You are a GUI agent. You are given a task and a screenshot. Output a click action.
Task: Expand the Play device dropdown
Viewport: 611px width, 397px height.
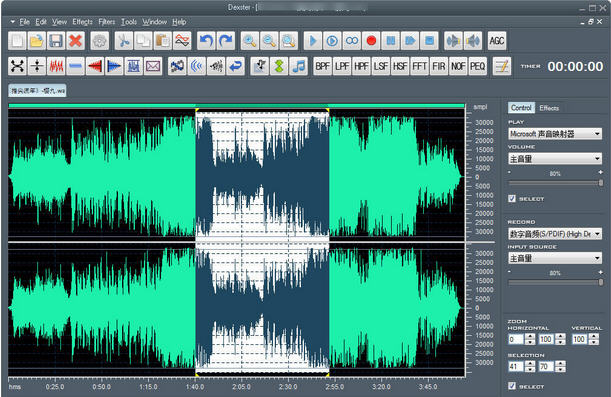[555, 134]
